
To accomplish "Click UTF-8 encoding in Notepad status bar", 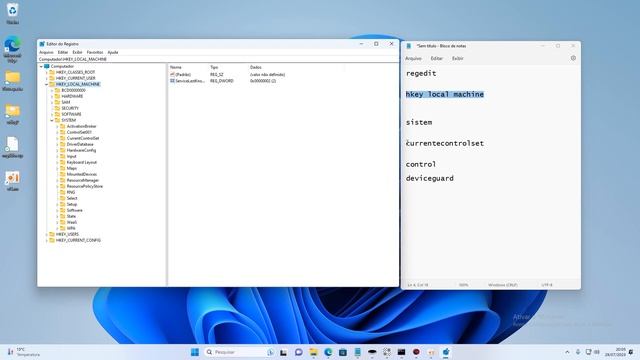I will pos(547,285).
